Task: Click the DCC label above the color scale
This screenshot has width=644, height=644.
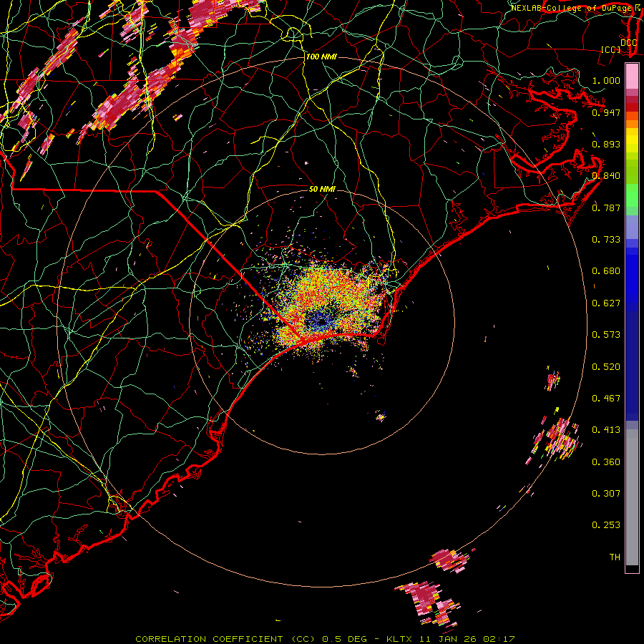Action: click(628, 43)
